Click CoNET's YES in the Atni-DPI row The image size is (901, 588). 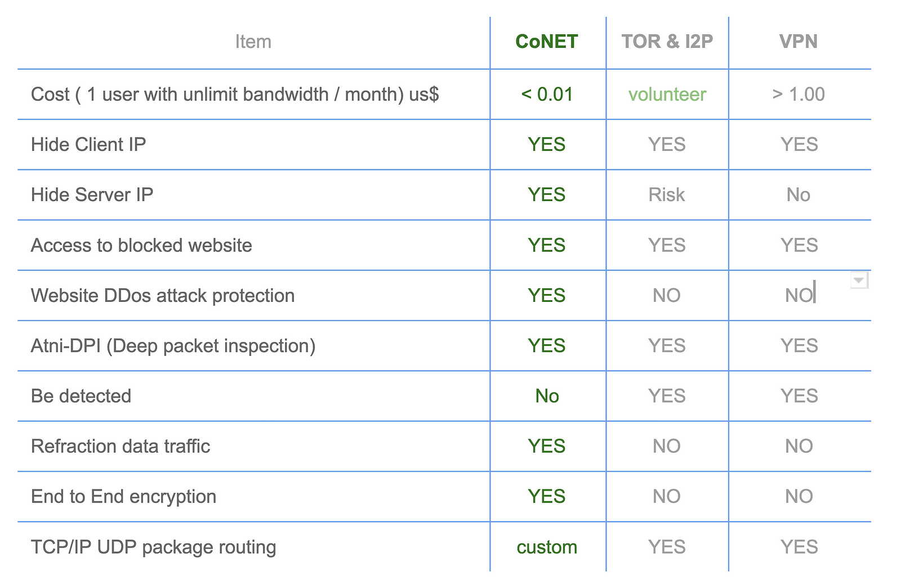pos(547,346)
